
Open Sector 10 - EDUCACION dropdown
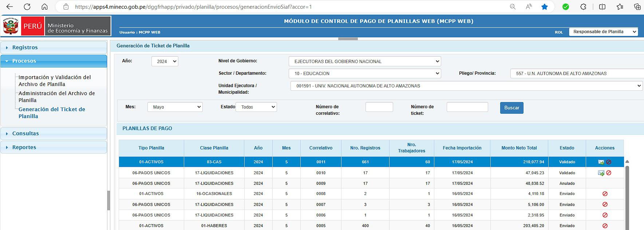point(365,73)
